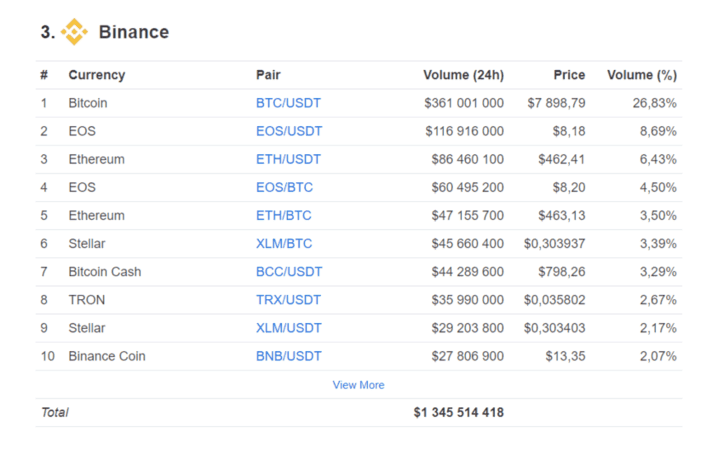The image size is (701, 450).
Task: Open the BCC/USDT pair link
Action: click(x=289, y=272)
